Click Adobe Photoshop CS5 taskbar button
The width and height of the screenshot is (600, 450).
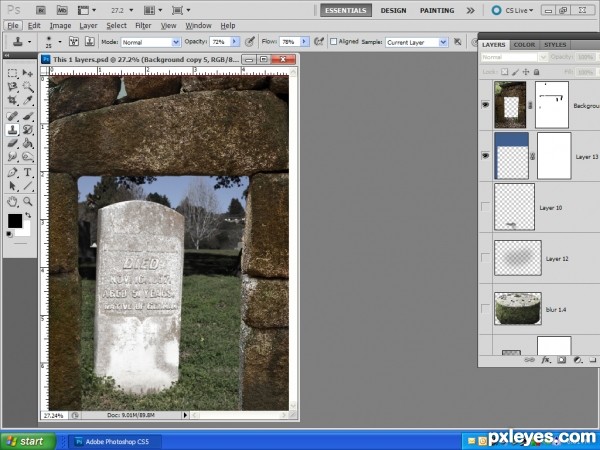coord(114,442)
